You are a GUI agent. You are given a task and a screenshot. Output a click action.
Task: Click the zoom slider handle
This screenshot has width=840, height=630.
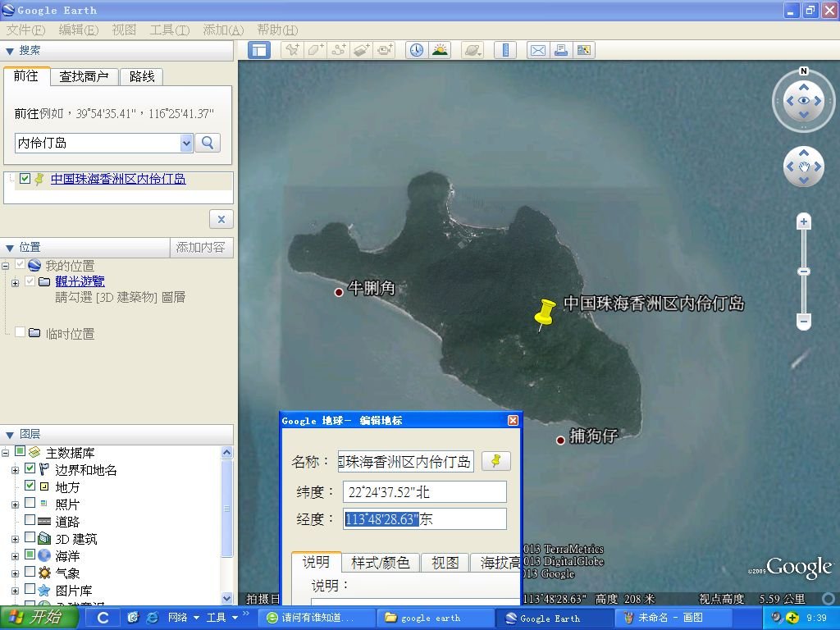click(x=804, y=272)
